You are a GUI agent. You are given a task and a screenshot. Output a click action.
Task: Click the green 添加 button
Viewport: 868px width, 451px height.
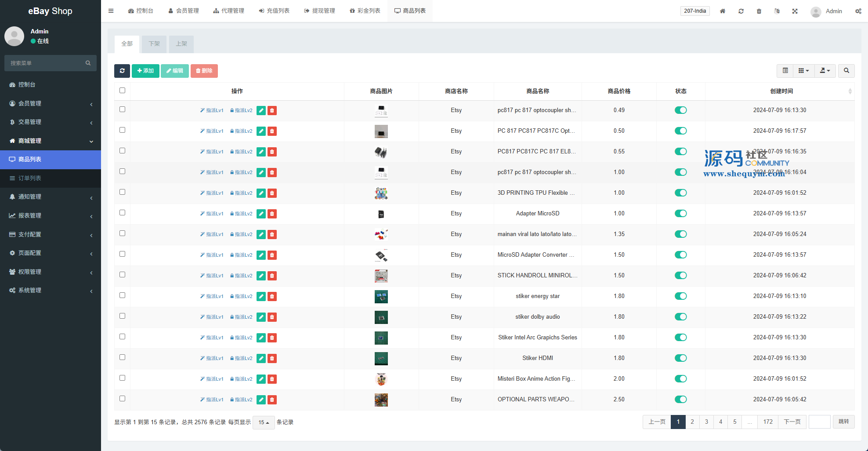145,71
